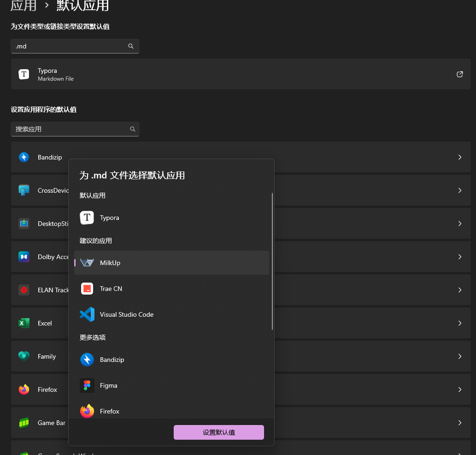The width and height of the screenshot is (476, 455).
Task: Select the Visual Studio Code icon
Action: (x=87, y=314)
